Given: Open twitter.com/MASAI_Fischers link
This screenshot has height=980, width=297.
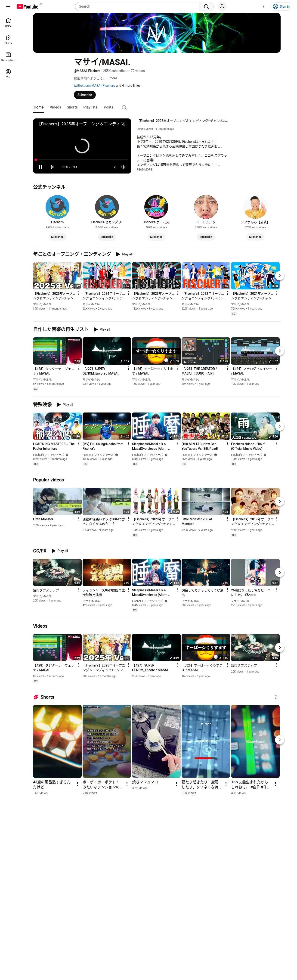Looking at the screenshot, I should (94, 86).
